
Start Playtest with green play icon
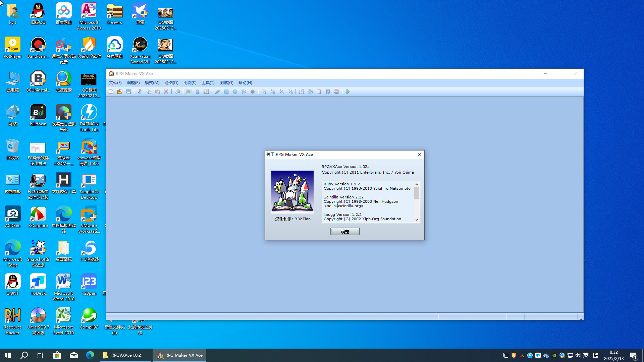348,92
